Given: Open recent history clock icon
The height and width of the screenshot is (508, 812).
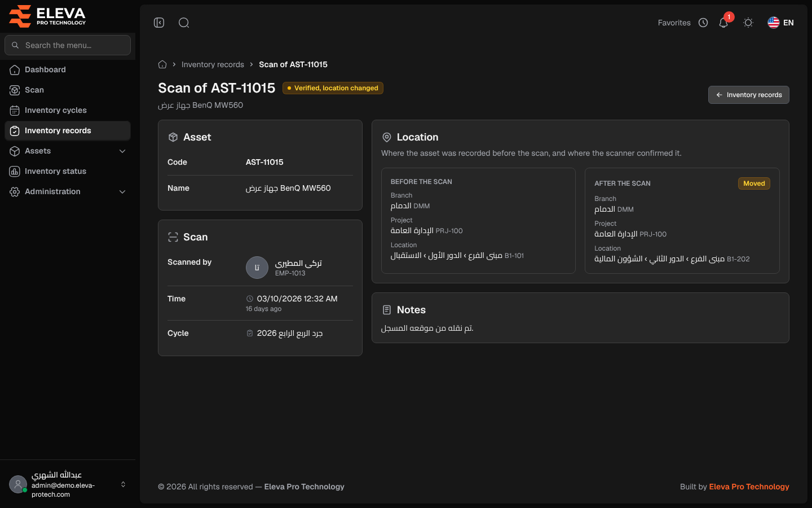Looking at the screenshot, I should point(703,23).
